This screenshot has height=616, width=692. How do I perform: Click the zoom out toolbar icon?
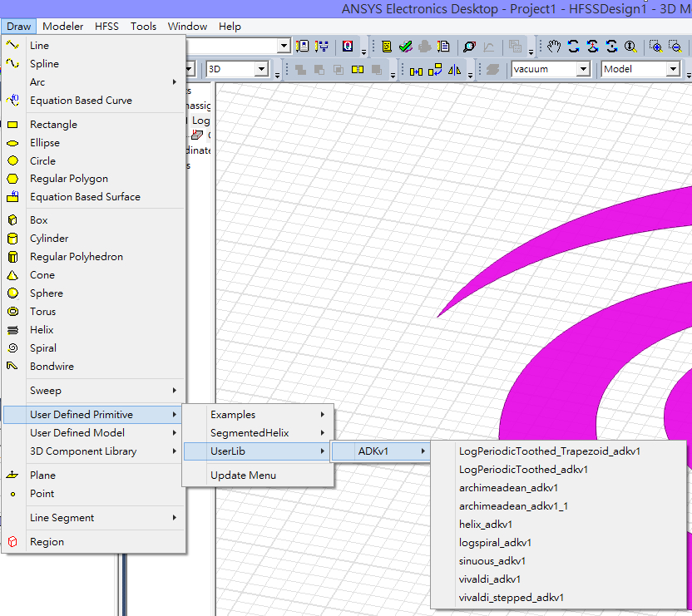point(675,46)
